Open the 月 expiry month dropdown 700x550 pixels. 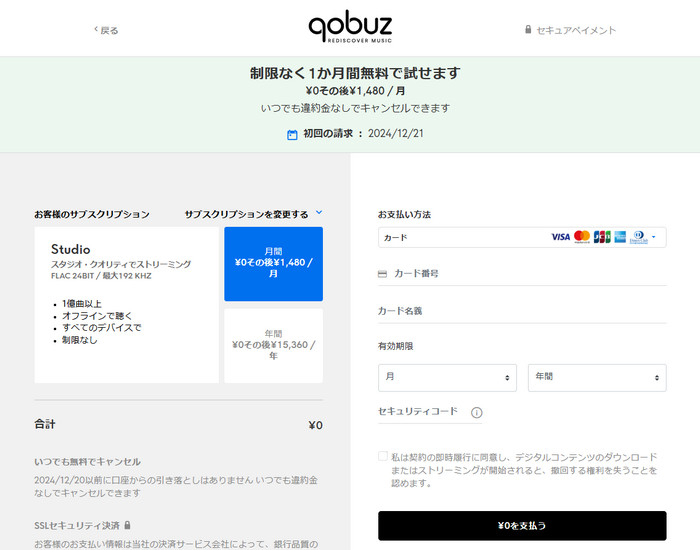pos(447,378)
